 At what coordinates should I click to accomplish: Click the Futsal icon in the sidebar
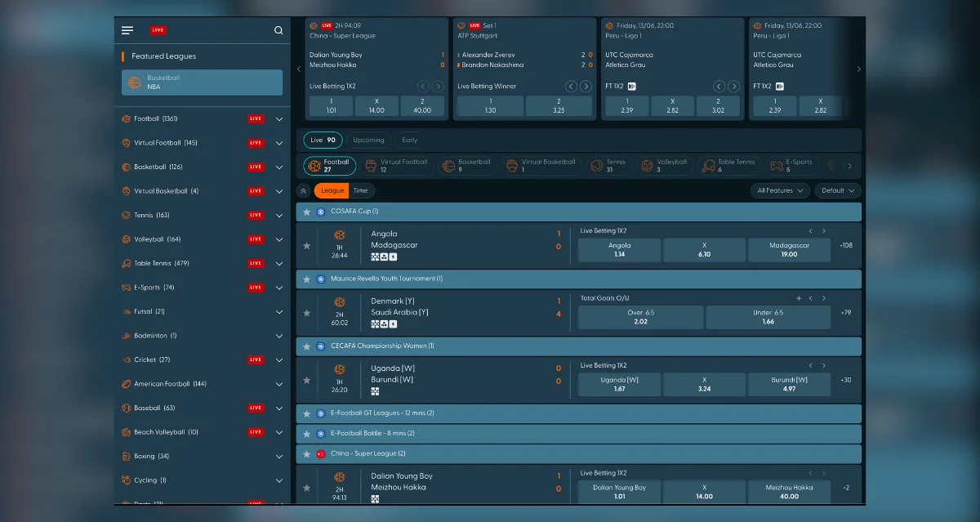coord(127,311)
